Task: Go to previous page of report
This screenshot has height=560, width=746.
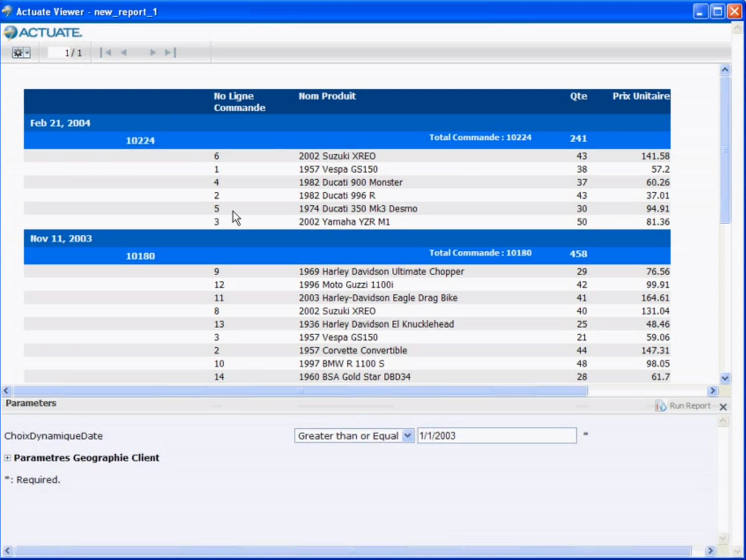Action: tap(124, 52)
